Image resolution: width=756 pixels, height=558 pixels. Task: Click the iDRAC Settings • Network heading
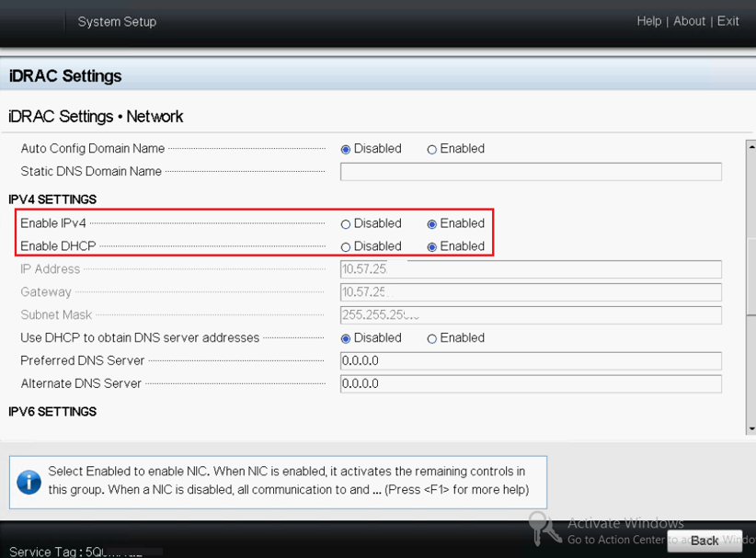96,117
